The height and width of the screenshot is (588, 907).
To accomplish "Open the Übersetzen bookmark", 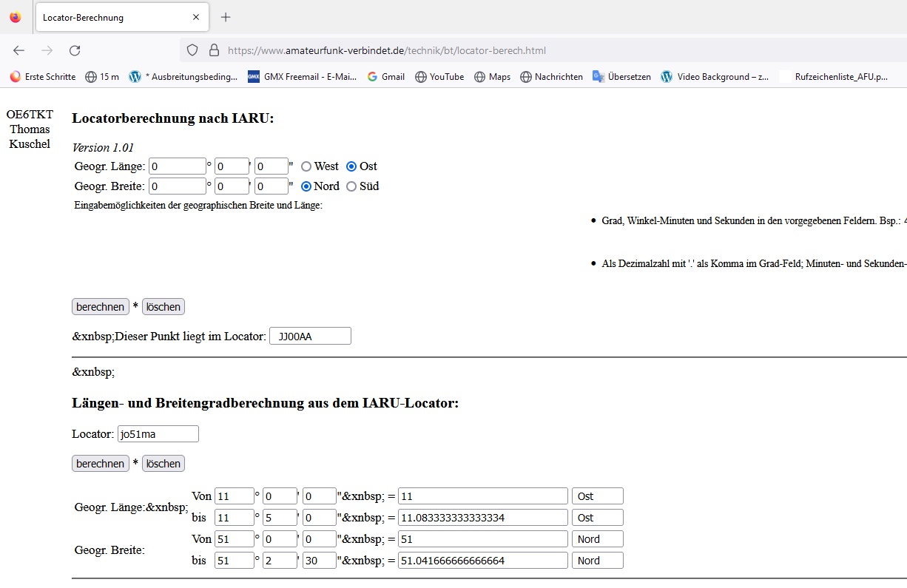I will point(621,76).
